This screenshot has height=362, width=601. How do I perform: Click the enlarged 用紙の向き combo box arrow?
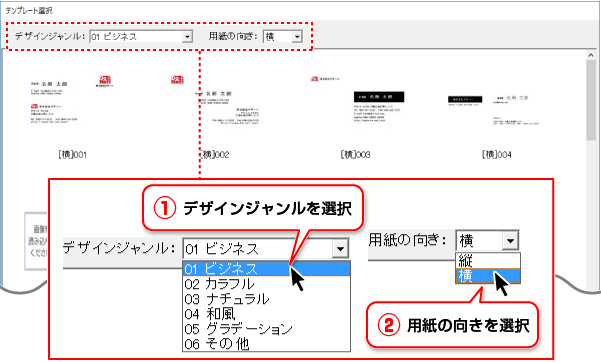(x=510, y=241)
